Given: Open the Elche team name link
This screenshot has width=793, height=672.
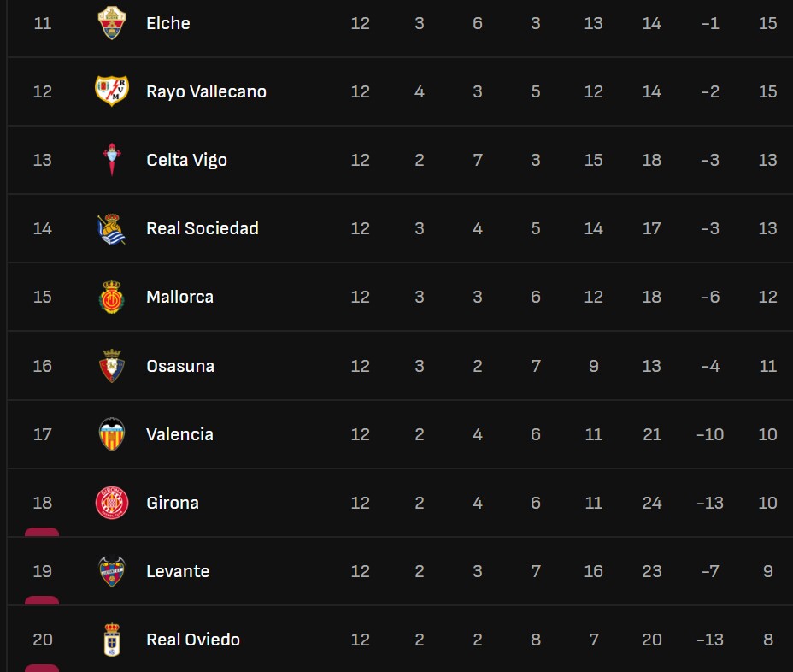Looking at the screenshot, I should (x=168, y=23).
